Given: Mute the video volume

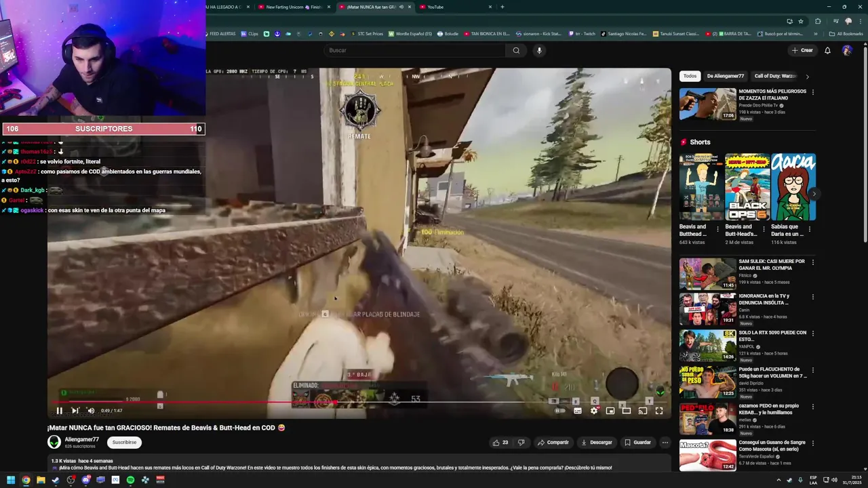Looking at the screenshot, I should coord(91,411).
